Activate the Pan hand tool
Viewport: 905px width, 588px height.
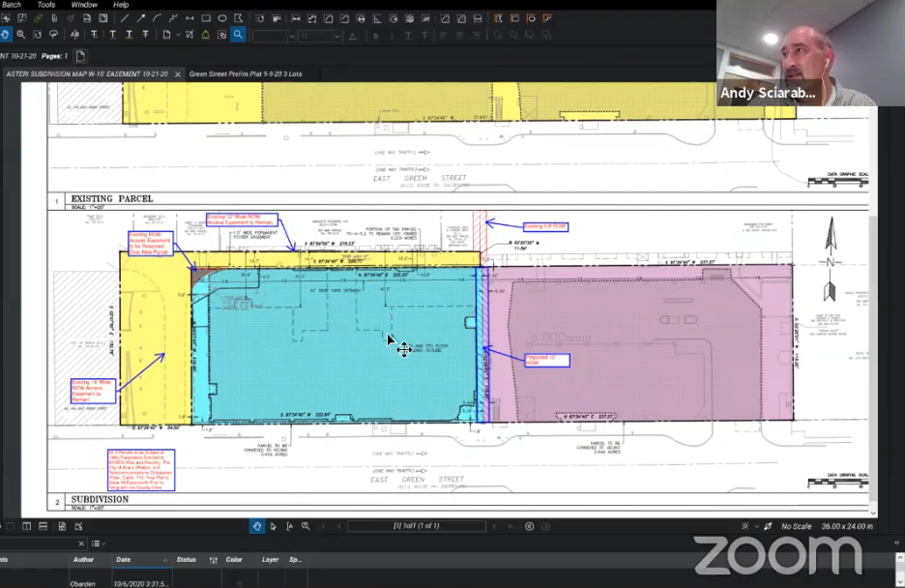tap(5, 35)
